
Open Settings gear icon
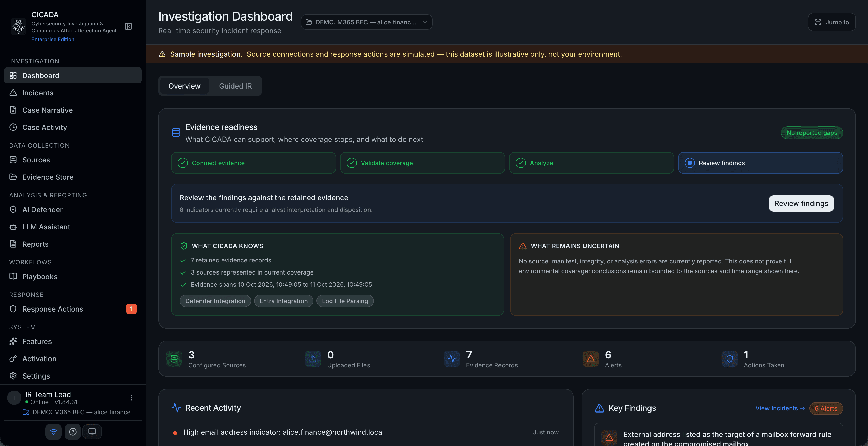coord(13,375)
